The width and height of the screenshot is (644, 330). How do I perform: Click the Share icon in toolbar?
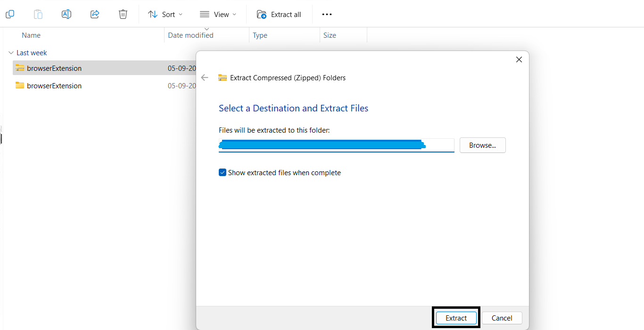pos(95,14)
